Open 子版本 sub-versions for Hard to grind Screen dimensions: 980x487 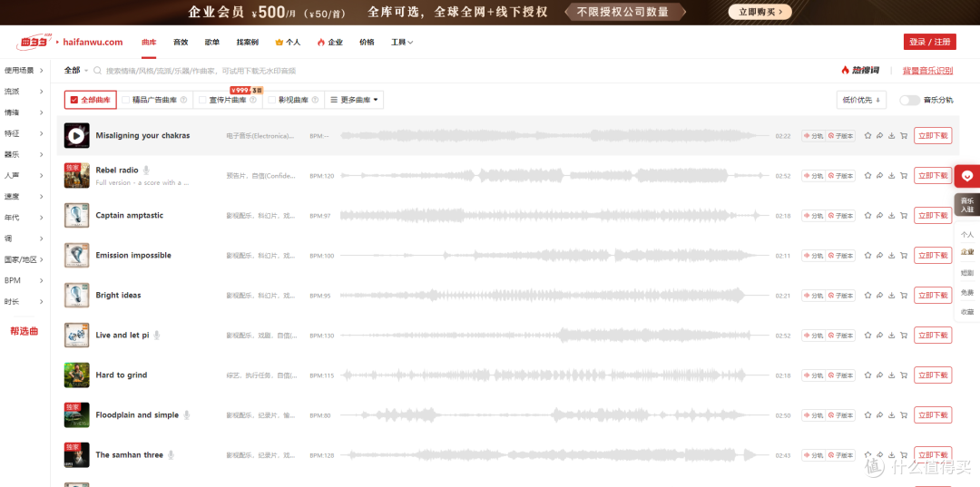click(840, 375)
